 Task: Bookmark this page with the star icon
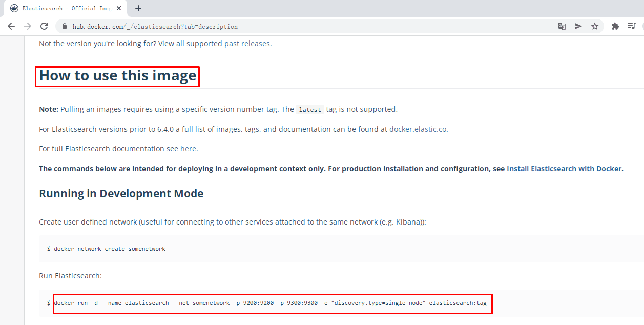[x=595, y=26]
